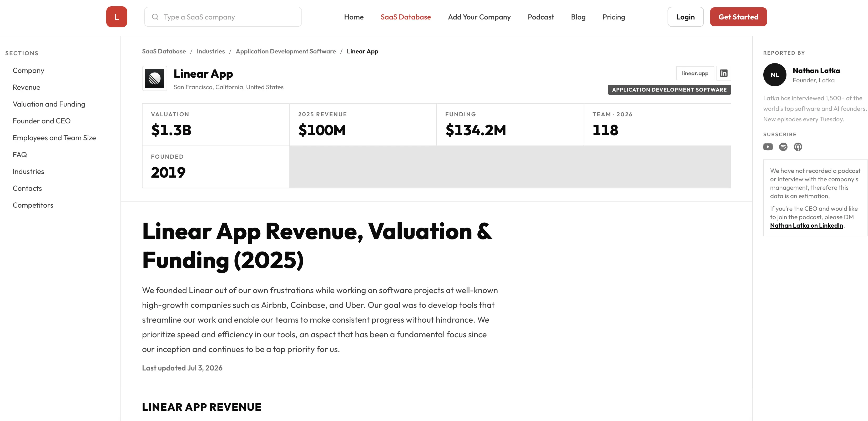The width and height of the screenshot is (868, 421).
Task: Open Application Development Software breadcrumb link
Action: tap(286, 51)
